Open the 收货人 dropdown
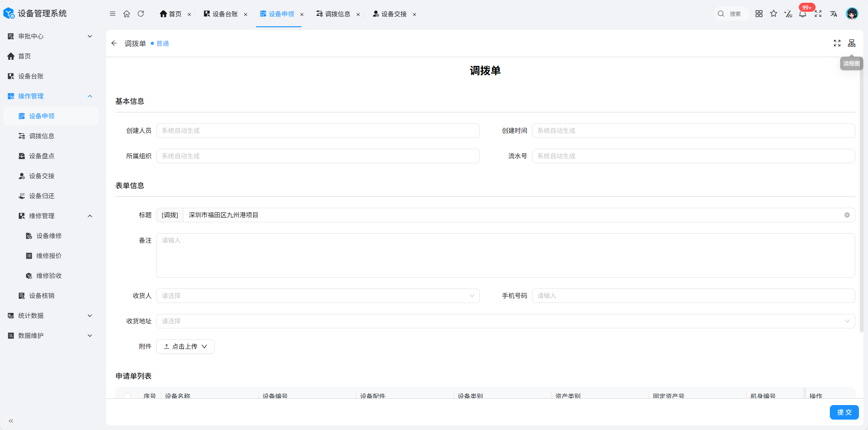Image resolution: width=868 pixels, height=430 pixels. 318,296
